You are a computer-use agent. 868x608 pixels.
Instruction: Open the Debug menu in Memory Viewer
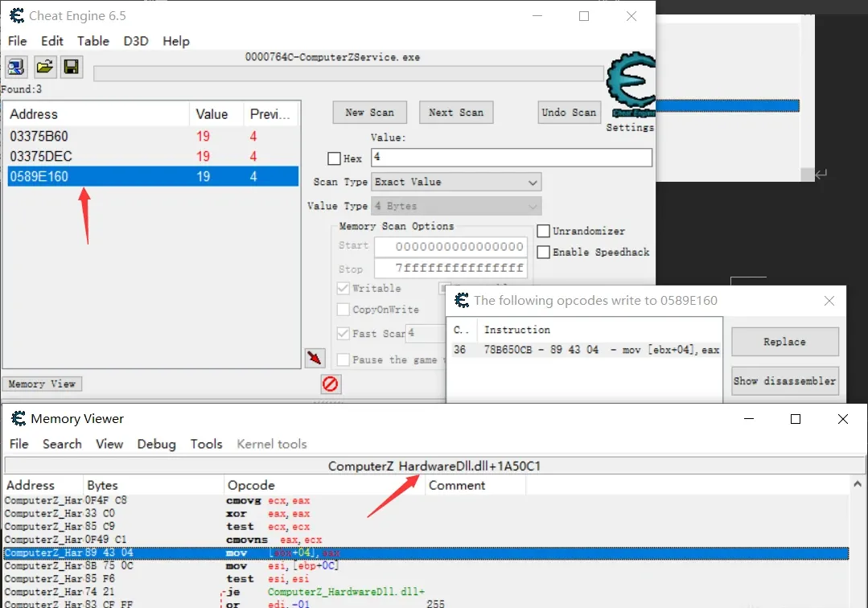(157, 444)
